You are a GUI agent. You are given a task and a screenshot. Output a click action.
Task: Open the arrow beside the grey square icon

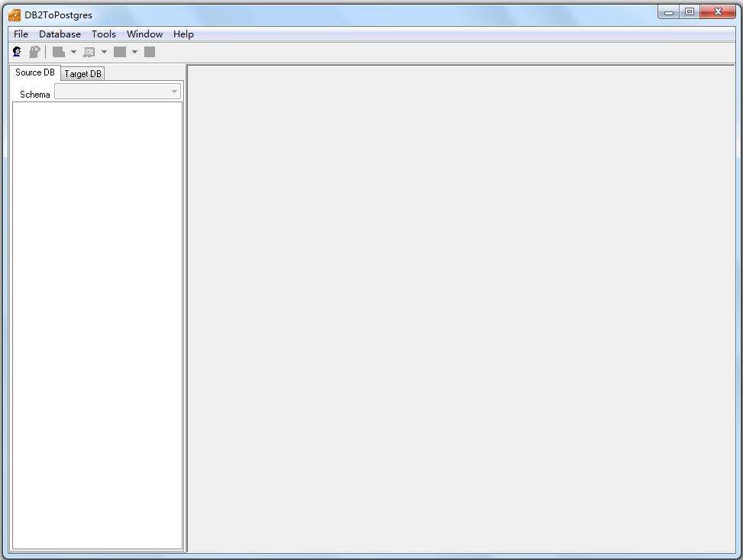134,52
